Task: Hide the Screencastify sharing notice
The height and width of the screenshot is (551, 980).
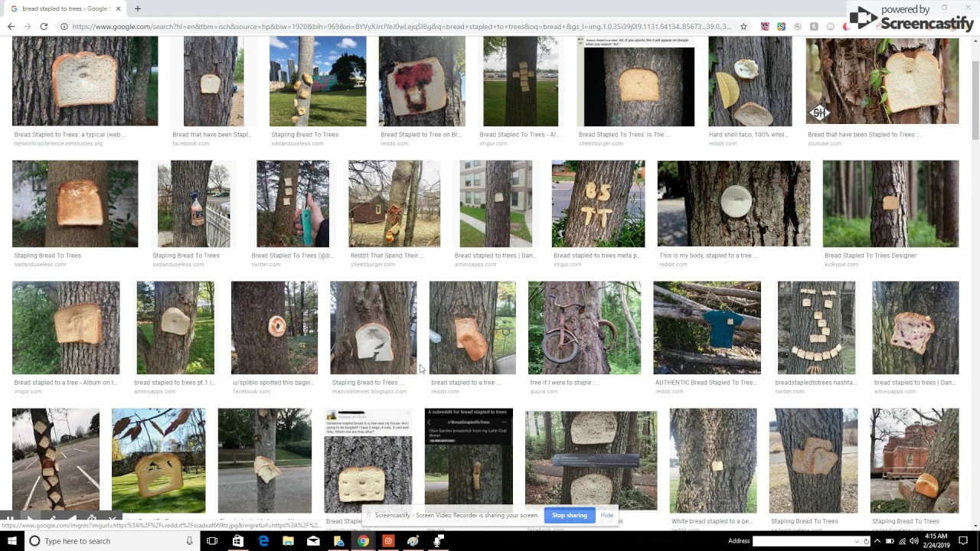Action: (606, 515)
